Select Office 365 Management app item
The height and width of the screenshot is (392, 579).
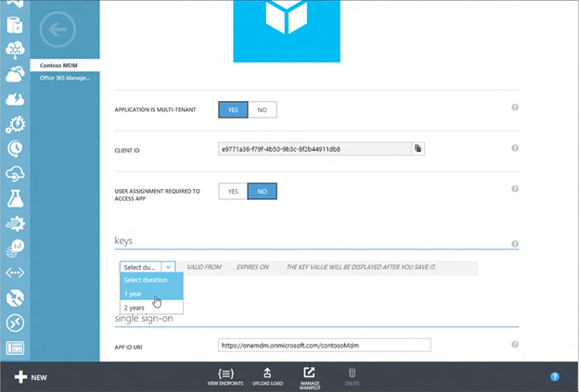pyautogui.click(x=63, y=80)
